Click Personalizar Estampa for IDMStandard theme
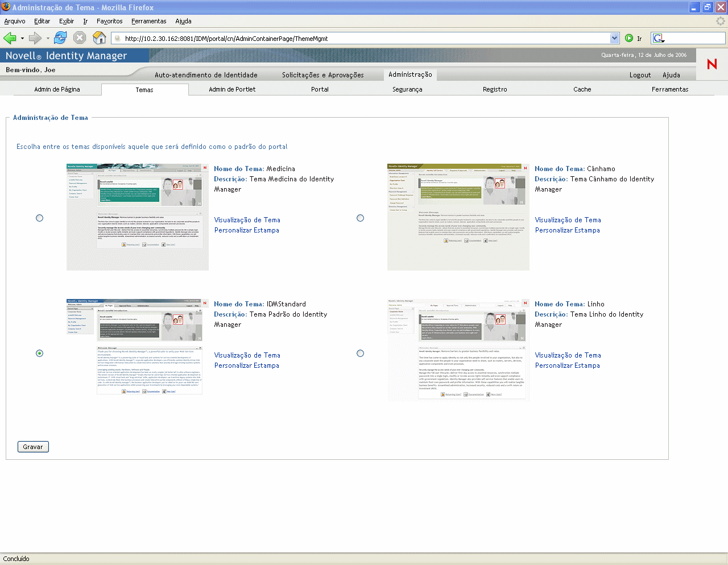 pos(247,365)
